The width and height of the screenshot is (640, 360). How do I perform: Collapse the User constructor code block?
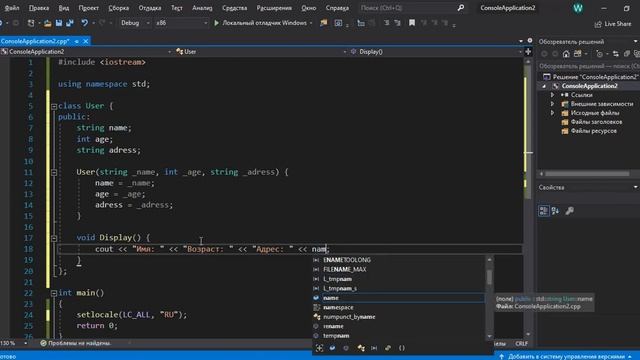[x=54, y=173]
